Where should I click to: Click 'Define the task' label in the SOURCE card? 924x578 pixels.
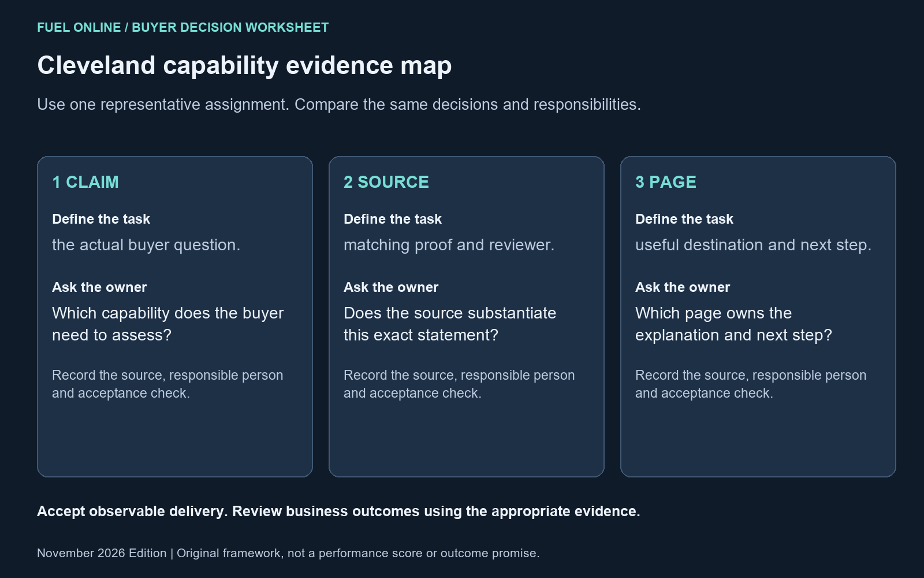point(393,219)
